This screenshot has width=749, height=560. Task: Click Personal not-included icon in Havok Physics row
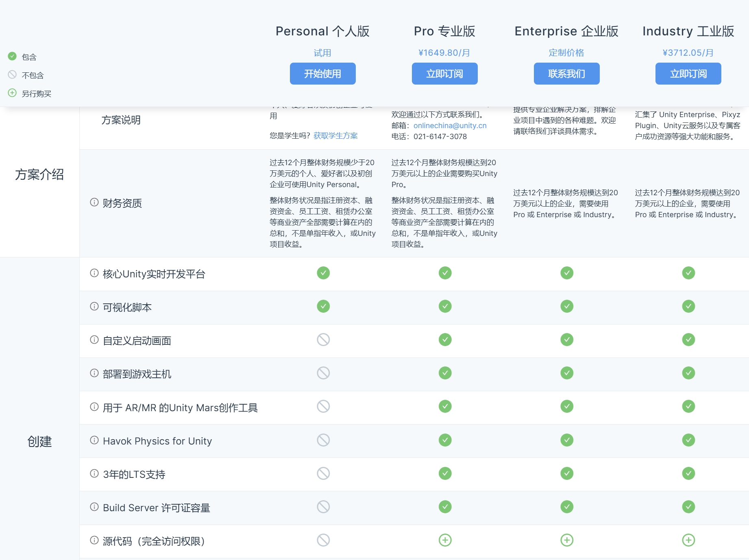click(323, 440)
